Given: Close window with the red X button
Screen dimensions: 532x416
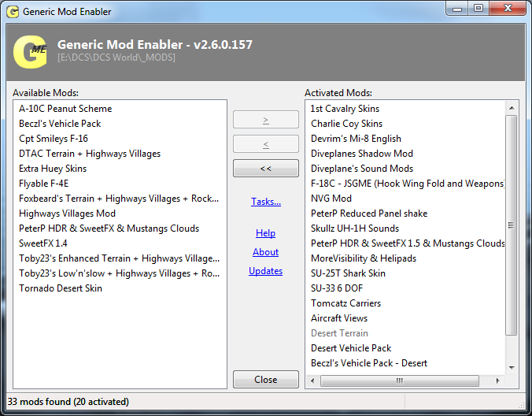Looking at the screenshot, I should [x=508, y=9].
